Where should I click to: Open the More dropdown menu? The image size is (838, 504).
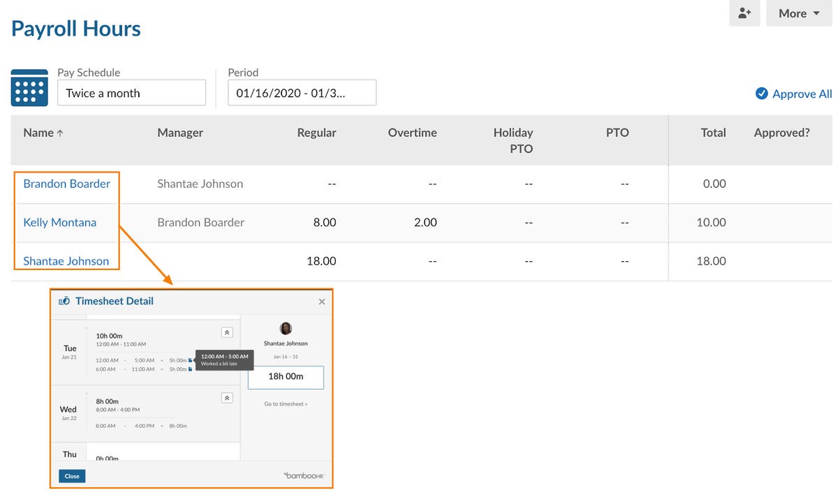click(x=800, y=13)
